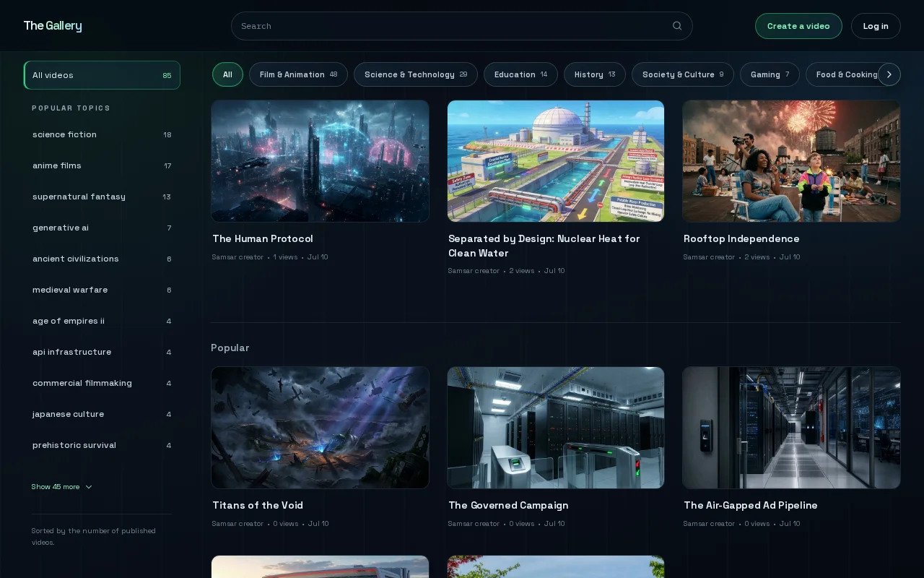Expand Show 45 more topics

pyautogui.click(x=62, y=487)
